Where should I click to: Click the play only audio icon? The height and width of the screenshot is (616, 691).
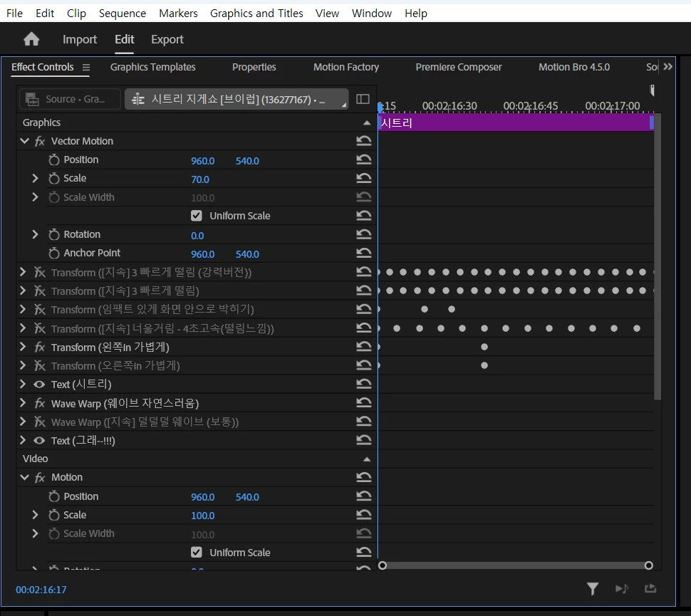(622, 589)
